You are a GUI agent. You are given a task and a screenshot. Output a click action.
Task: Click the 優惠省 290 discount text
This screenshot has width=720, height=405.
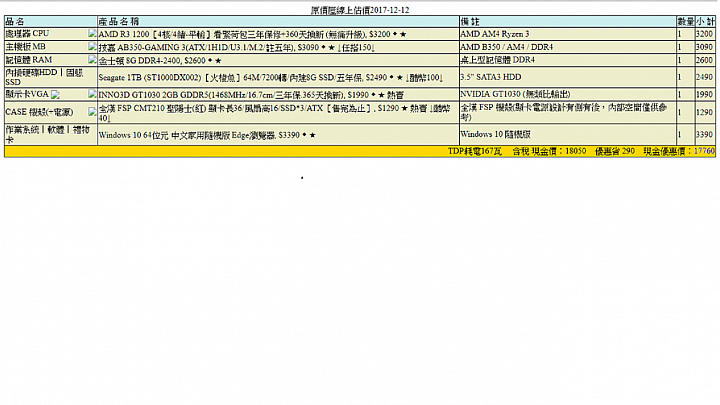pyautogui.click(x=615, y=151)
